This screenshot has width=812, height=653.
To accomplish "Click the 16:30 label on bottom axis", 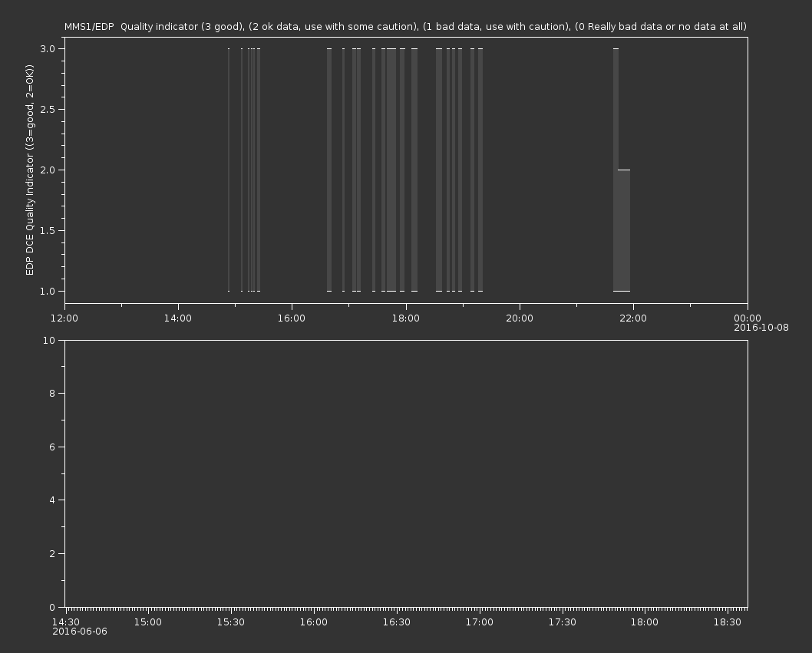I will (397, 622).
